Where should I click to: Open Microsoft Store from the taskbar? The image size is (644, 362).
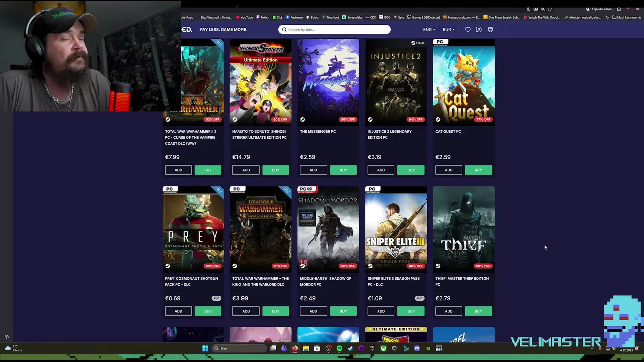(x=317, y=348)
